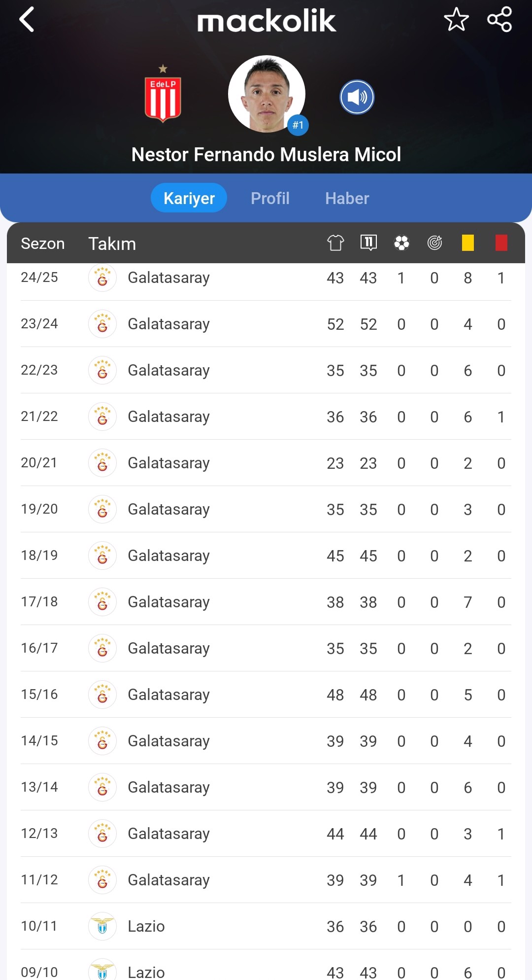Tap the matches played jersey icon
Viewport: 532px width, 980px height.
[x=335, y=243]
